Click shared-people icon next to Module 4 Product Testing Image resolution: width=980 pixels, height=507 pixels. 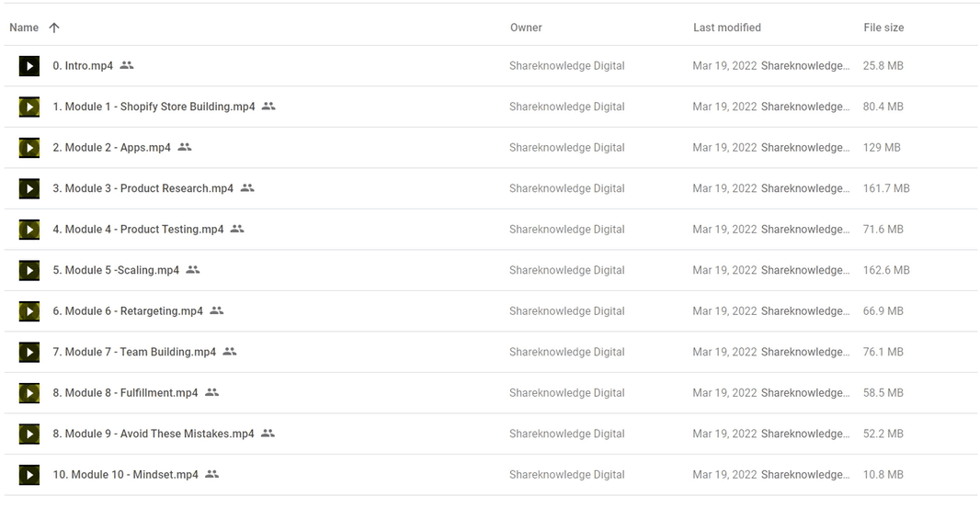click(x=237, y=229)
